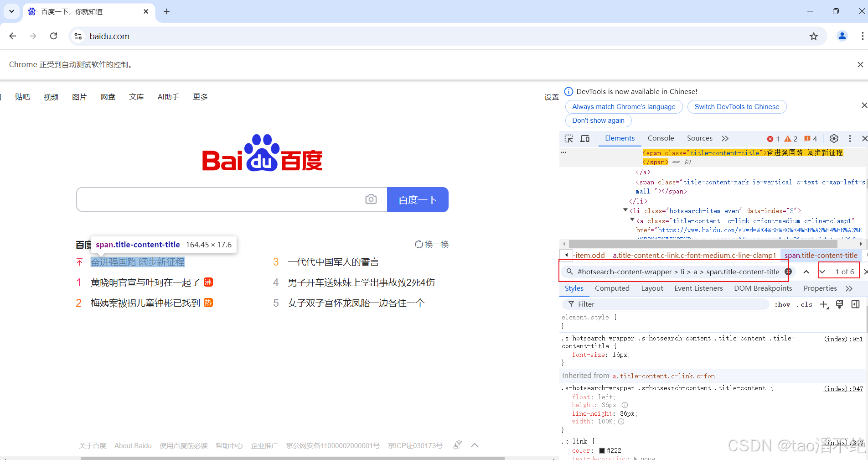Open the Computed styles tab
Screen dimensions: 868x460
(x=612, y=288)
